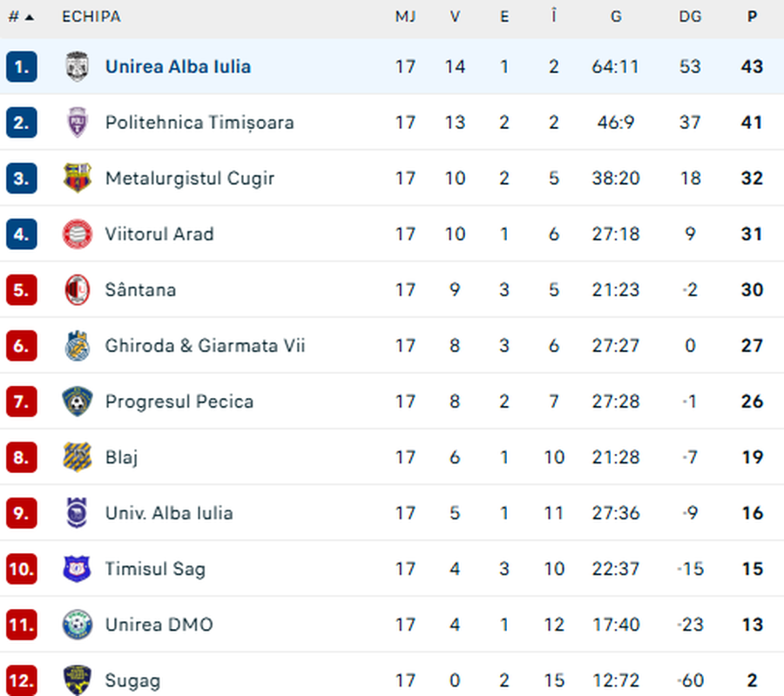Click the Ghiroda & Giarmata Vii logo
This screenshot has height=696, width=784.
tap(78, 346)
